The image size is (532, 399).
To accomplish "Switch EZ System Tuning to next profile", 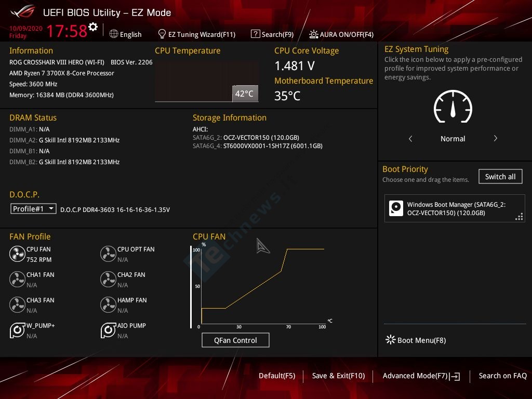I will [x=495, y=138].
